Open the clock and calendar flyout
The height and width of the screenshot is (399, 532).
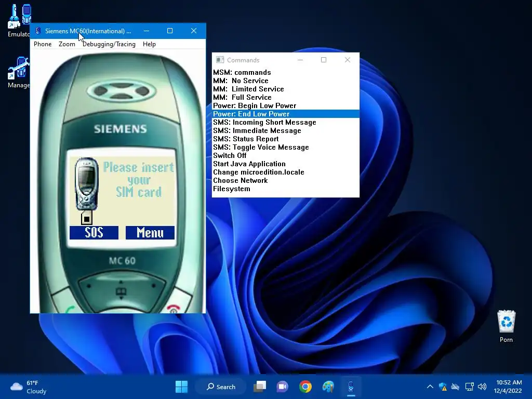pyautogui.click(x=508, y=387)
